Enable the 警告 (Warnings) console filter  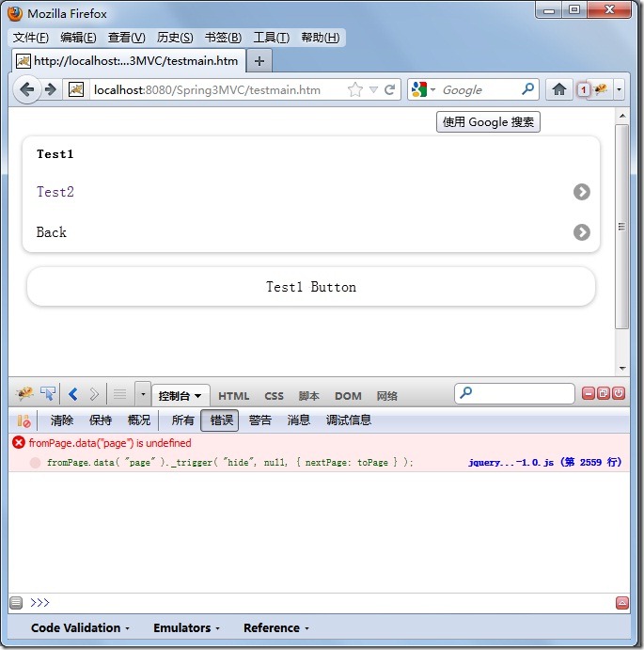tap(260, 420)
